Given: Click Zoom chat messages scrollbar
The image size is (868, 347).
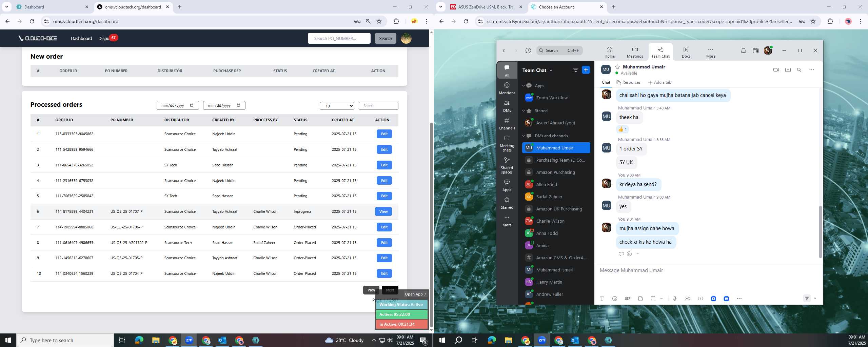Looking at the screenshot, I should click(x=820, y=232).
